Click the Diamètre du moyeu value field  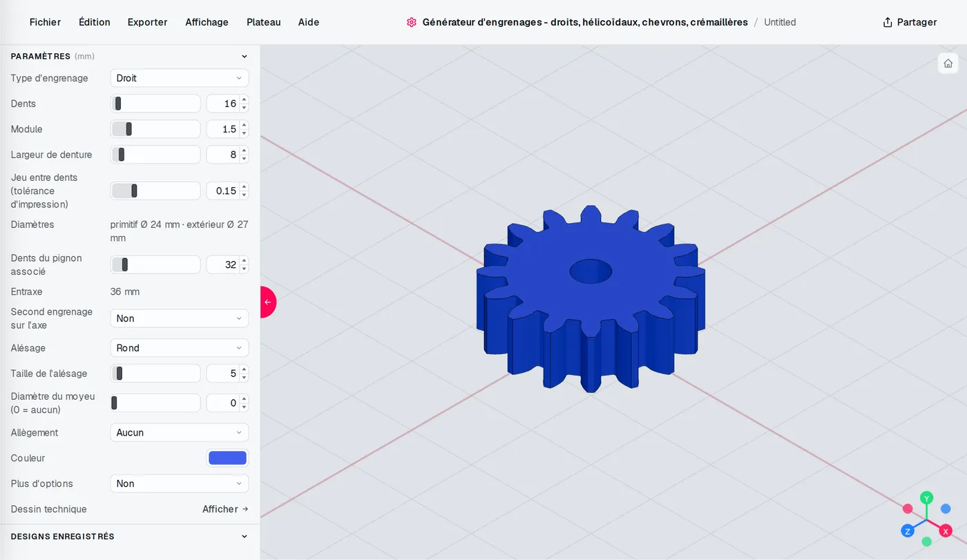[x=222, y=403]
